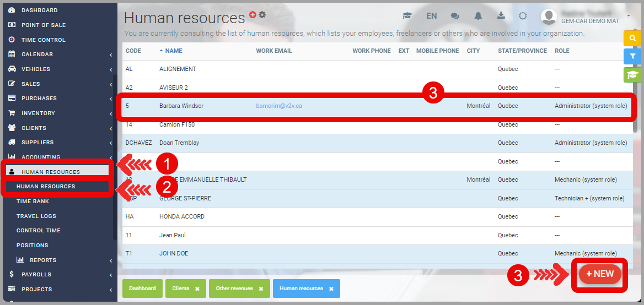Open the notifications bell in the header
The image size is (644, 305).
[478, 16]
